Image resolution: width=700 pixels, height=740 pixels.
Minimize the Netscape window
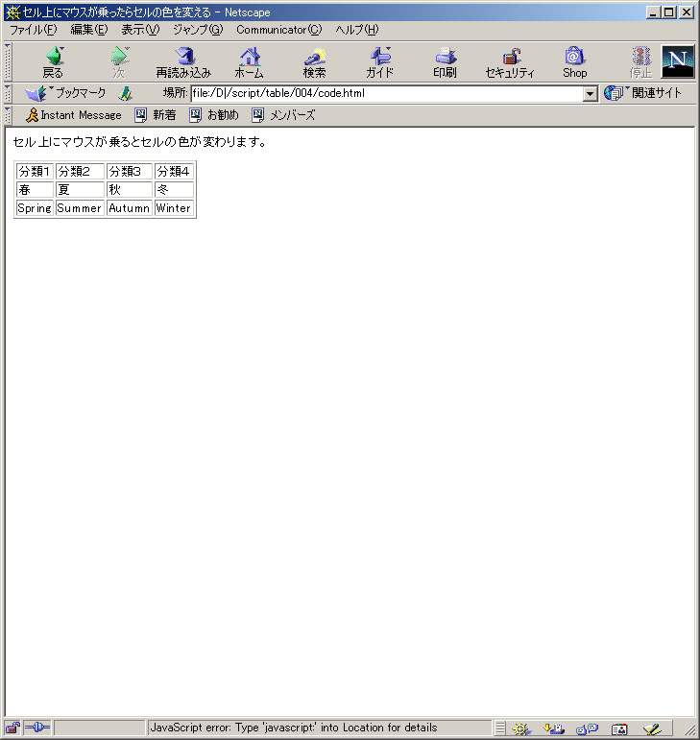pyautogui.click(x=653, y=12)
